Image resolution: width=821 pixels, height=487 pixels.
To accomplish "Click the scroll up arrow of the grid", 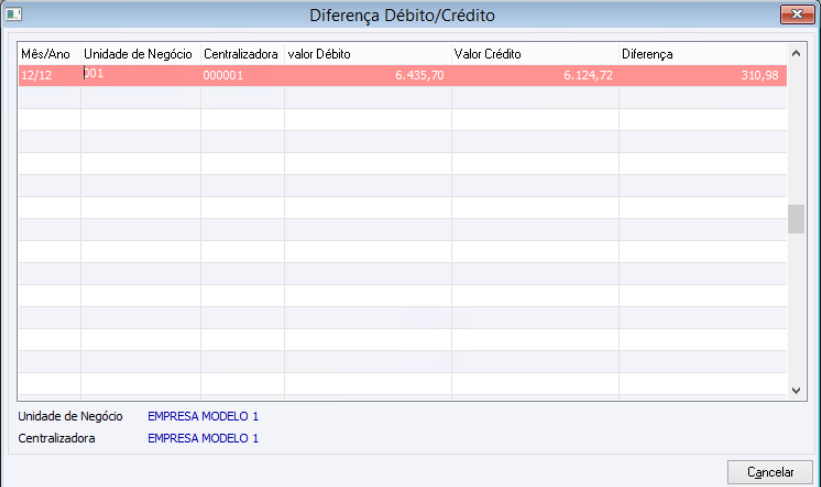I will point(796,53).
